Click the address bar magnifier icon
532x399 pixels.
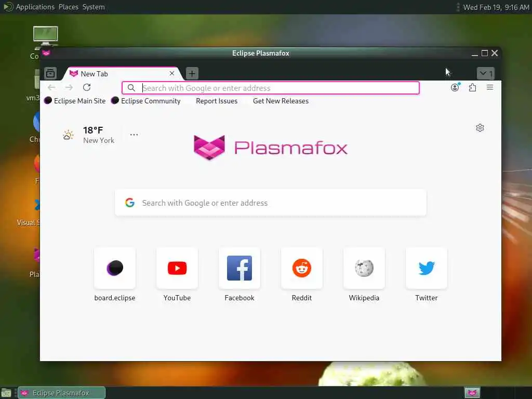coord(131,88)
